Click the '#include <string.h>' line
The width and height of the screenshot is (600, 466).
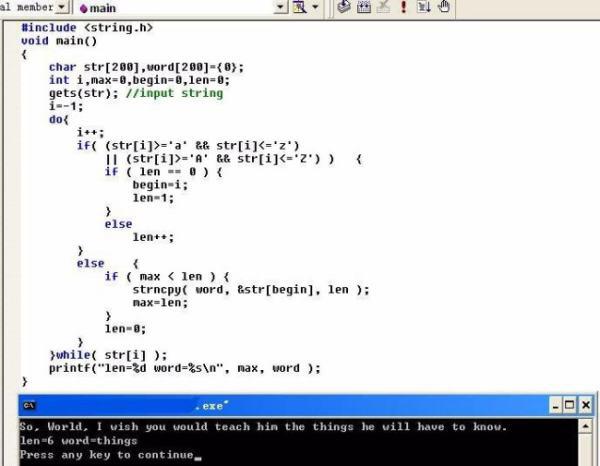tap(87, 28)
